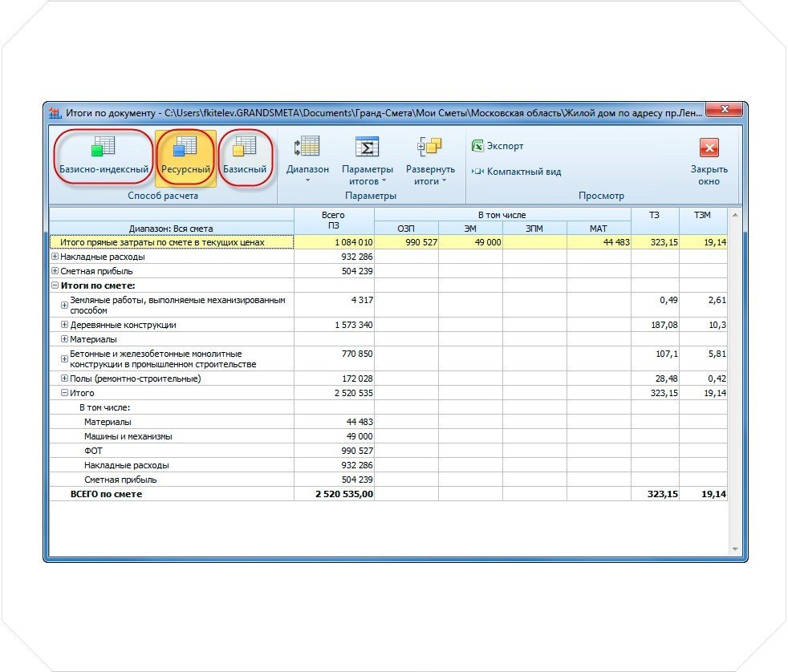Collapse the Итого row
This screenshot has height=672, width=788.
64,393
